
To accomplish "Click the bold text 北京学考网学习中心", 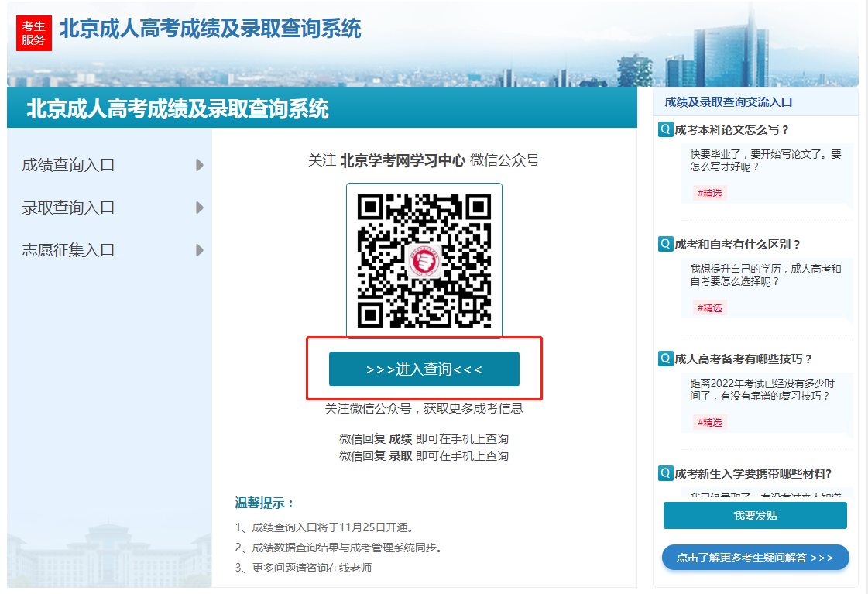I will (x=403, y=160).
